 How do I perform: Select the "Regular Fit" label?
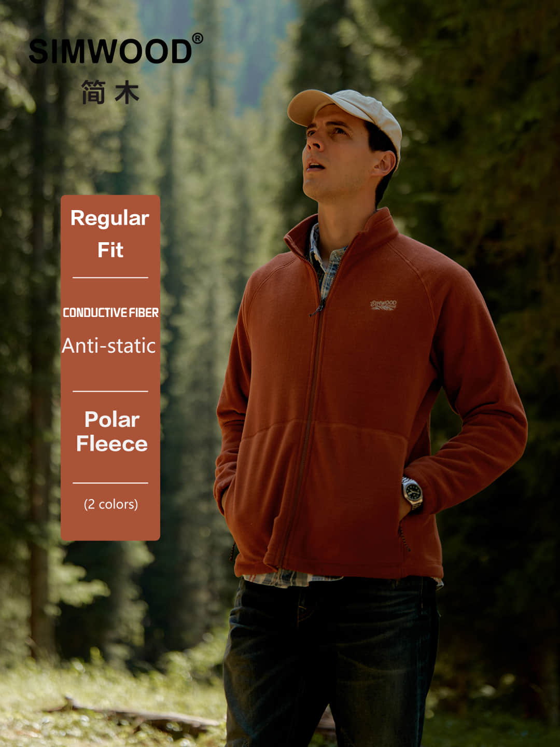pos(110,233)
